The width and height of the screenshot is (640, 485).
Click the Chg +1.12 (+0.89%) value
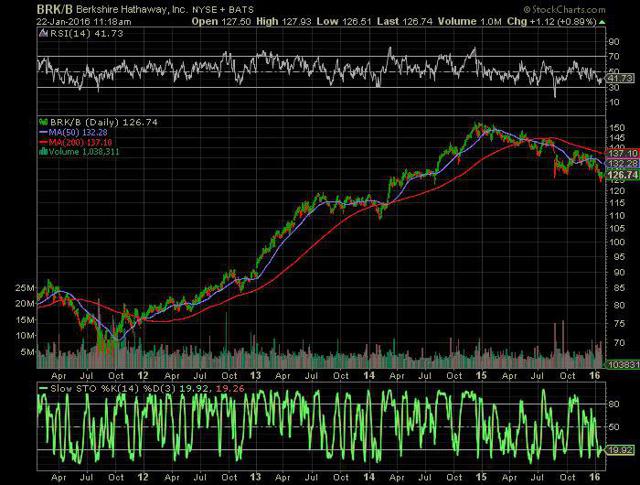click(551, 22)
